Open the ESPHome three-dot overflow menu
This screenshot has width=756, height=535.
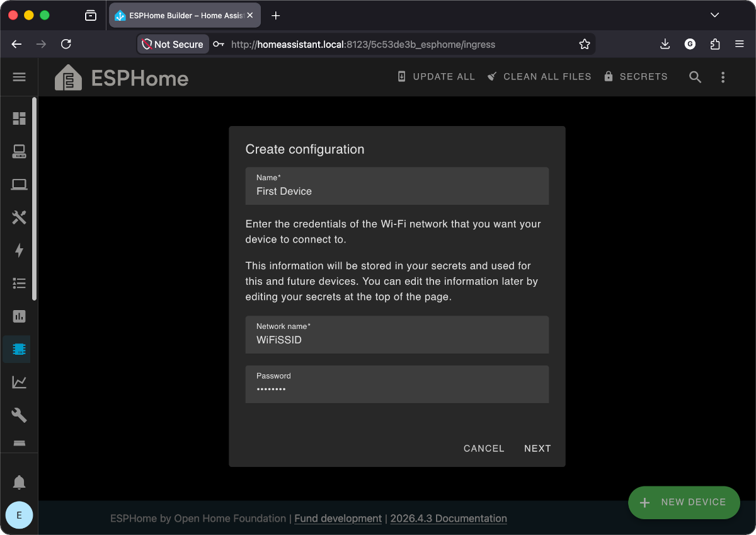click(723, 77)
